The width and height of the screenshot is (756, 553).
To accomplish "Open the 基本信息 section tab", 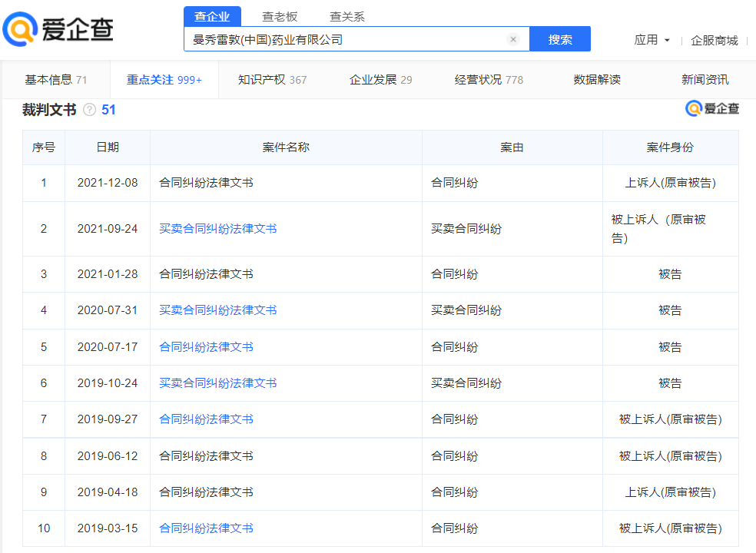I will [x=55, y=80].
